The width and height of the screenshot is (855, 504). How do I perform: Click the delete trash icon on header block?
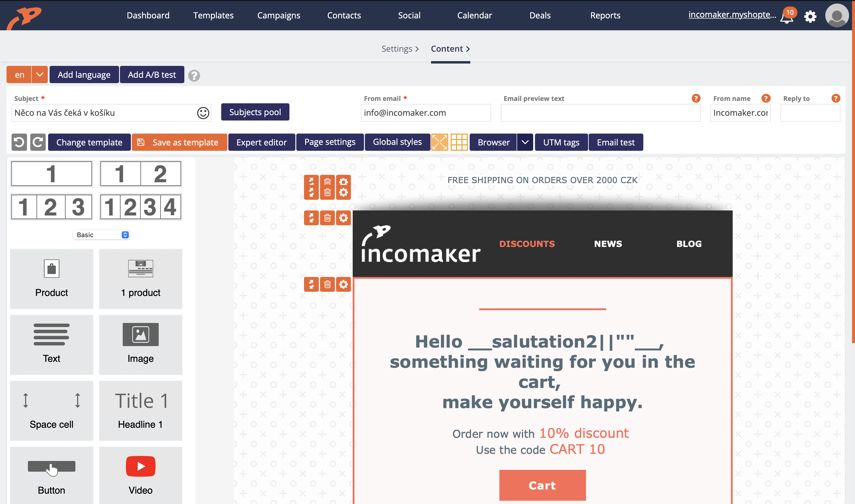coord(327,218)
